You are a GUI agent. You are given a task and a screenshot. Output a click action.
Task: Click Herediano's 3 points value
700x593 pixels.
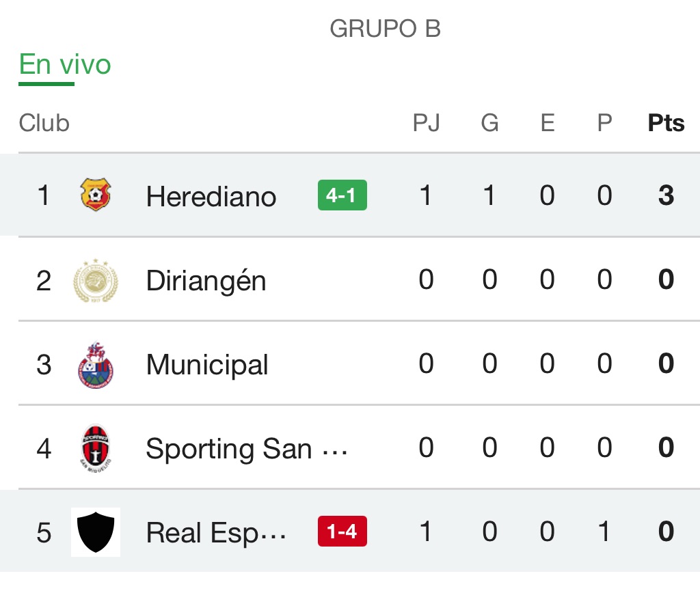[666, 196]
